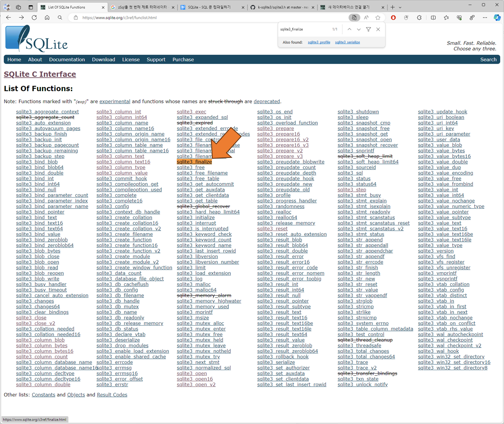Image resolution: width=504 pixels, height=424 pixels.
Task: Go back to the previous page
Action: pos(9,18)
